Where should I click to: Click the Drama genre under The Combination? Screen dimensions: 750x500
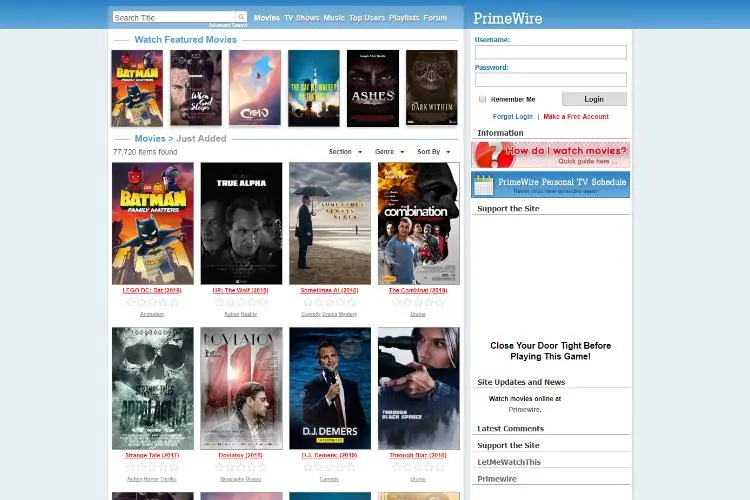coord(418,314)
